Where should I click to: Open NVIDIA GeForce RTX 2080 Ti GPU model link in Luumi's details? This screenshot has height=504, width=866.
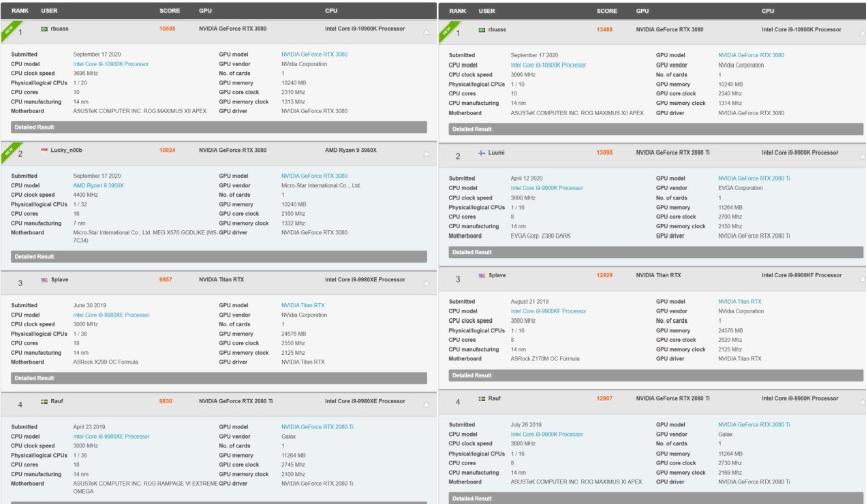pos(754,178)
